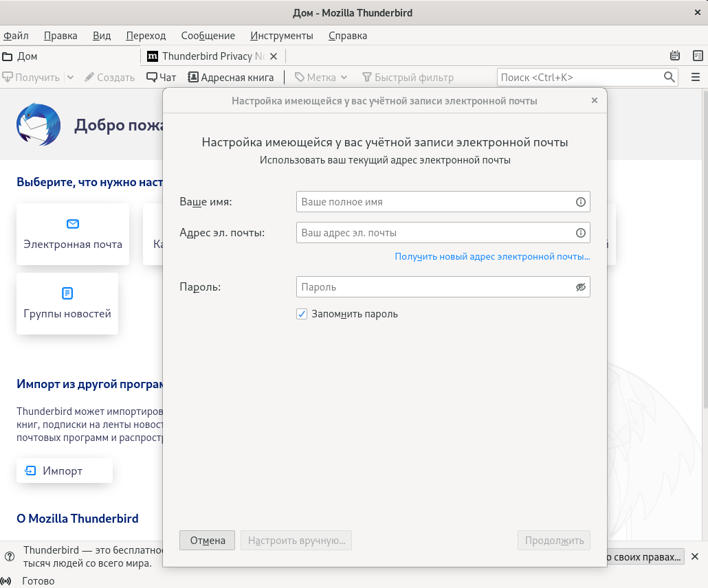Screen dimensions: 708x588
Task: Click the help question icon in notification bar
Action: [x=9, y=556]
